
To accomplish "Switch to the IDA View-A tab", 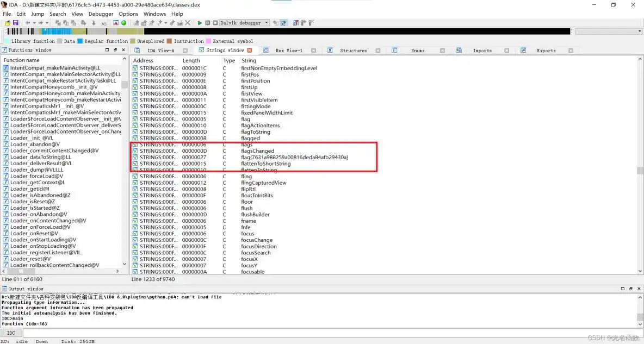I will 161,51.
